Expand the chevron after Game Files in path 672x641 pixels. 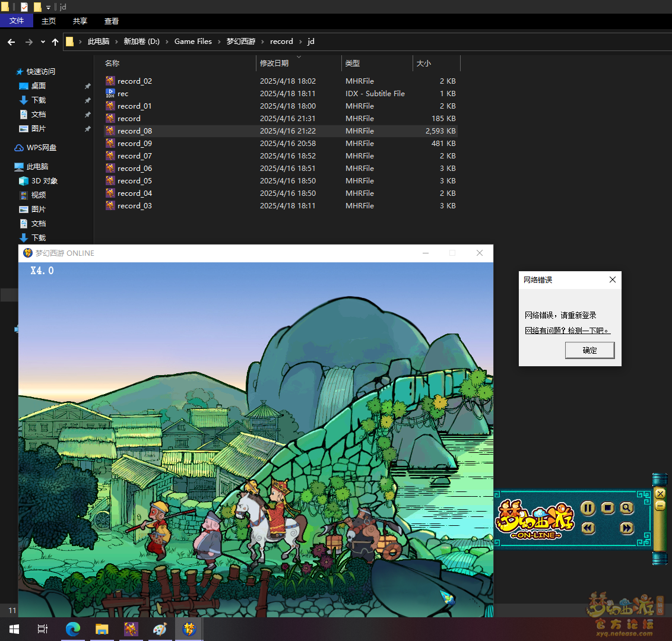[x=219, y=42]
